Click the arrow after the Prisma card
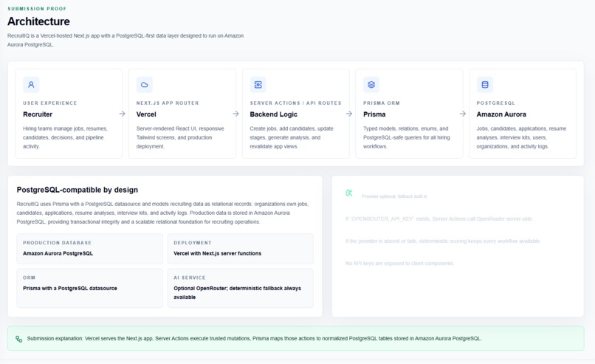 click(463, 114)
